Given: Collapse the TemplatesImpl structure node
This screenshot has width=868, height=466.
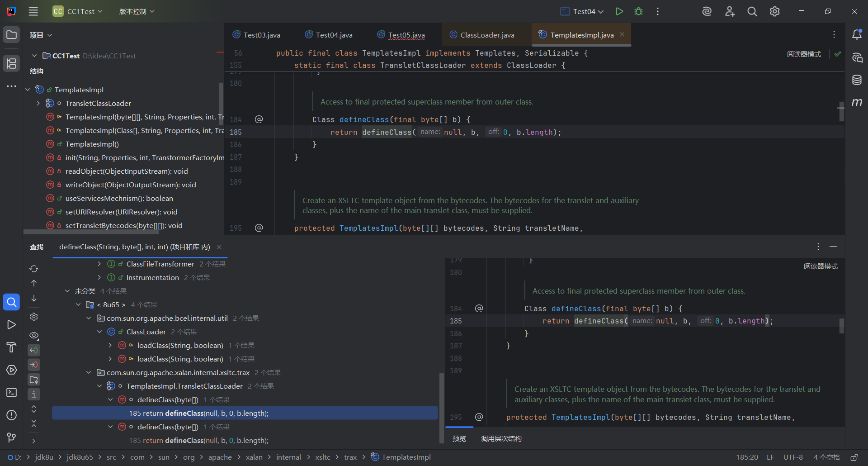Looking at the screenshot, I should [x=28, y=90].
